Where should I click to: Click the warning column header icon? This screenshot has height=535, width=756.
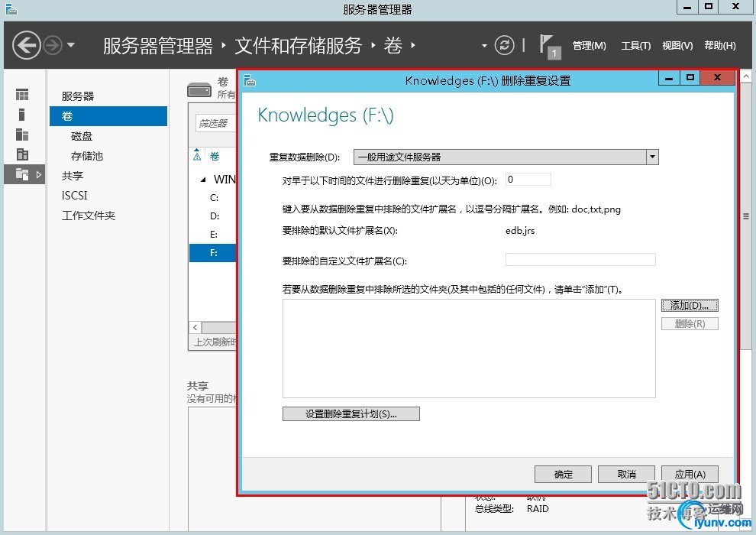197,155
